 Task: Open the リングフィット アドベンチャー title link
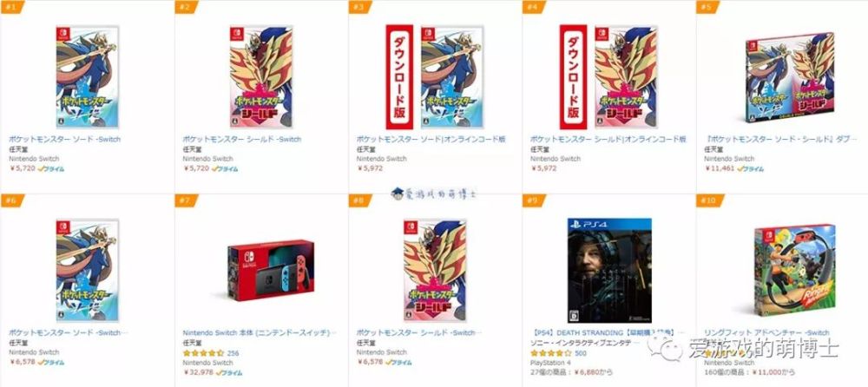pyautogui.click(x=766, y=332)
